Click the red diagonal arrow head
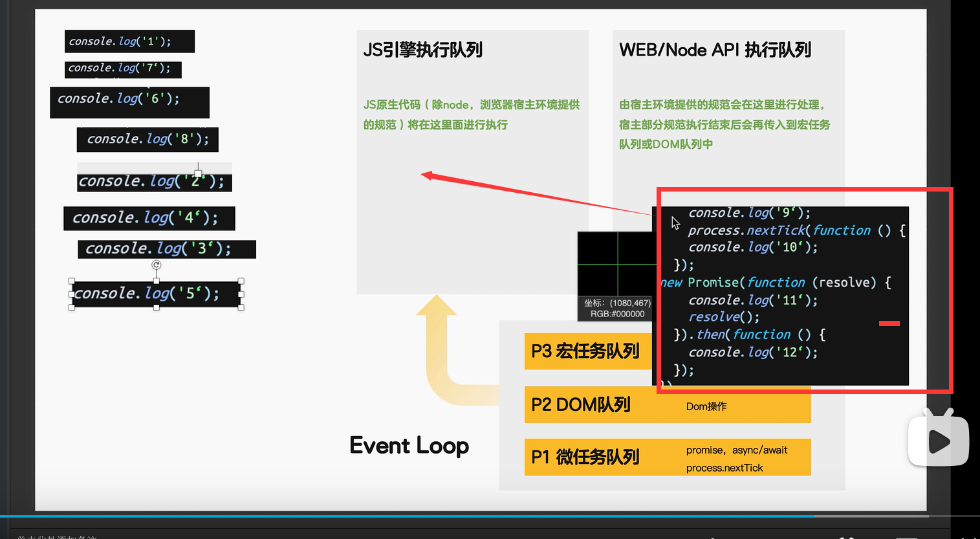 428,175
